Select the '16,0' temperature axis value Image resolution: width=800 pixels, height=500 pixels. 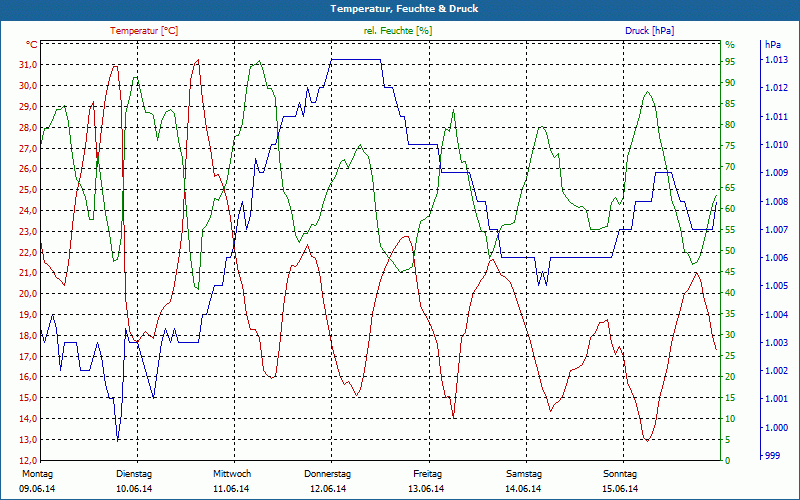tap(28, 377)
